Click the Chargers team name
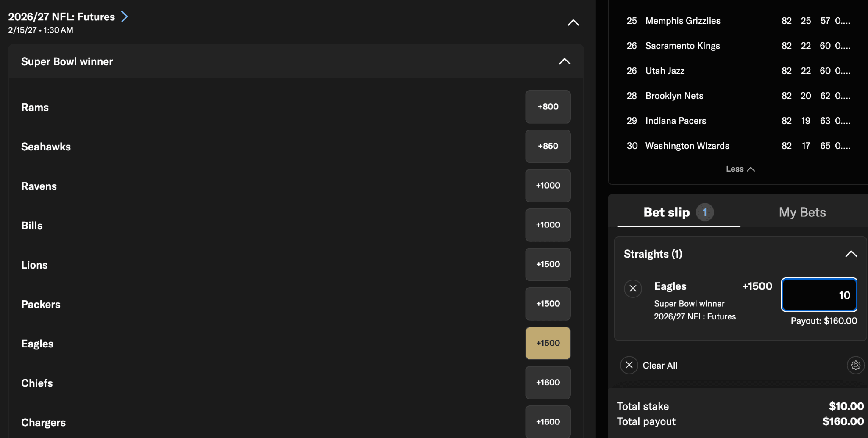The height and width of the screenshot is (438, 868). coord(43,422)
